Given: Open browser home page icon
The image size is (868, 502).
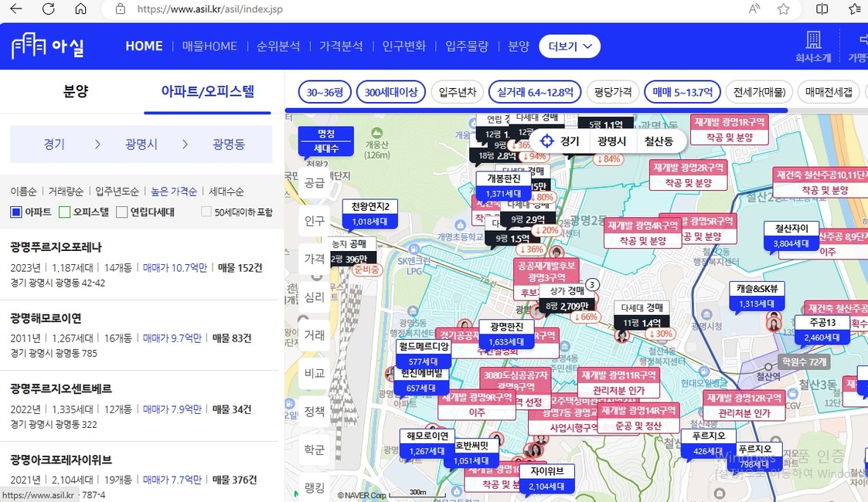Looking at the screenshot, I should [x=81, y=8].
